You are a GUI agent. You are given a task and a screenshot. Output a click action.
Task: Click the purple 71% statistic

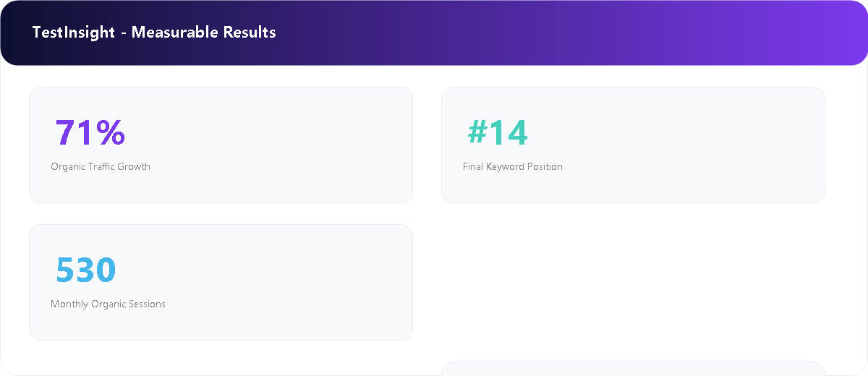click(x=90, y=132)
